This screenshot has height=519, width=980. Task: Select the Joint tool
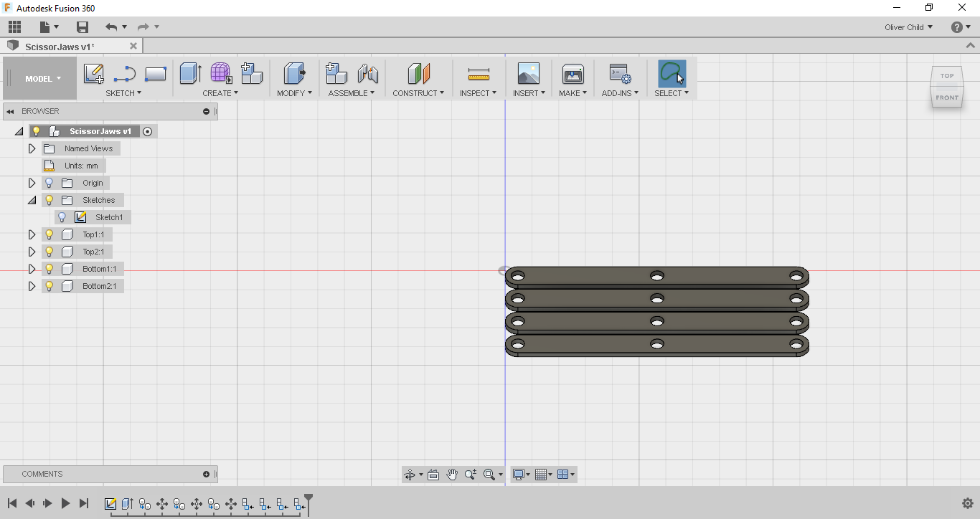367,73
